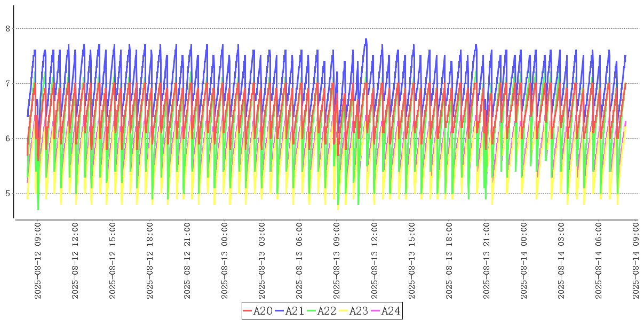Click the 2025-08-13 12:00 x-axis label
This screenshot has height=320, width=644.
tap(375, 261)
